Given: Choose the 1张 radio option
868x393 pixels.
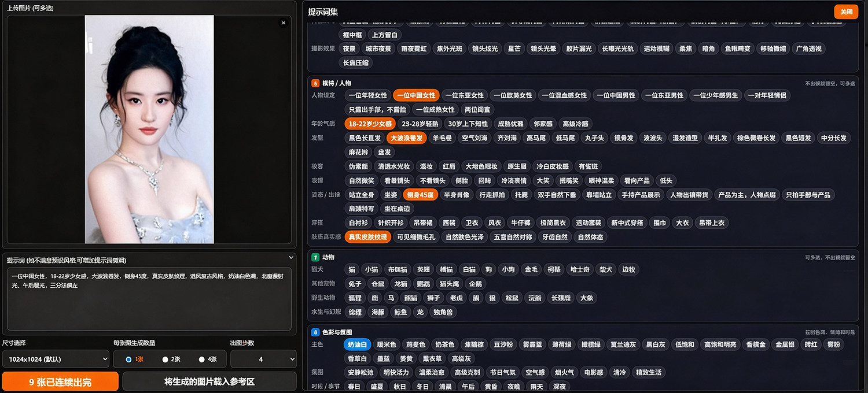Looking at the screenshot, I should (135, 359).
